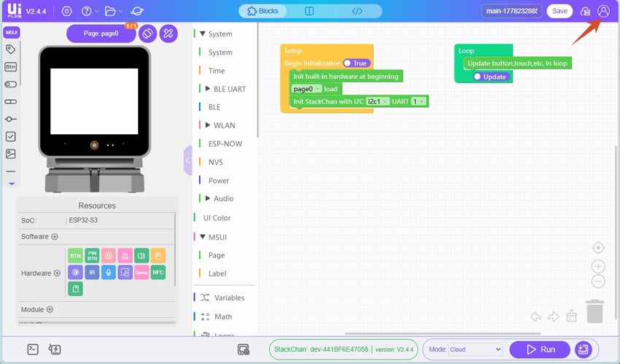
Task: Save the current project
Action: tap(559, 11)
